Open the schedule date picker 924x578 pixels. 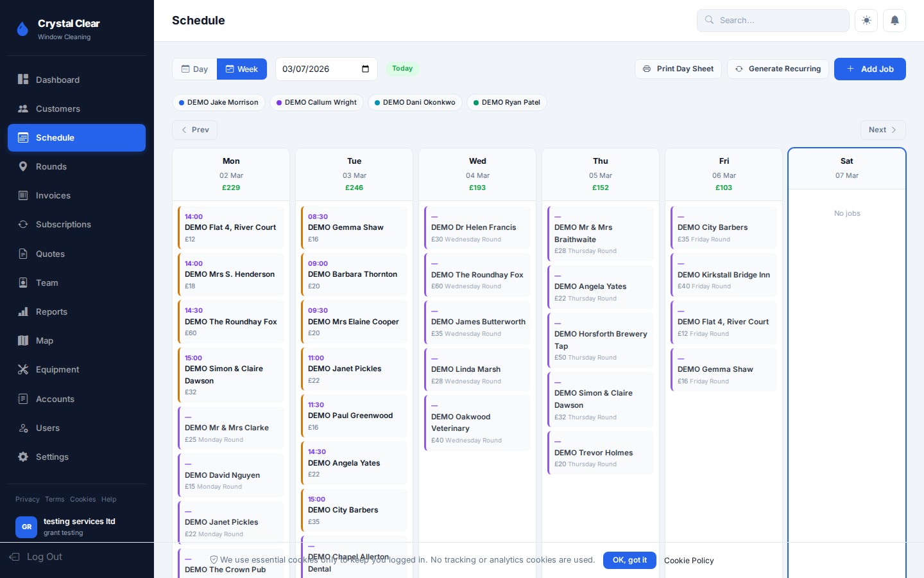pos(365,69)
